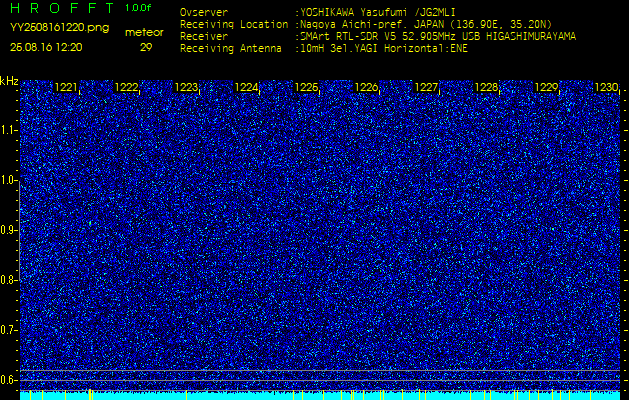Click the Ovserver field label
Image resolution: width=629 pixels, height=400 pixels.
pyautogui.click(x=204, y=12)
